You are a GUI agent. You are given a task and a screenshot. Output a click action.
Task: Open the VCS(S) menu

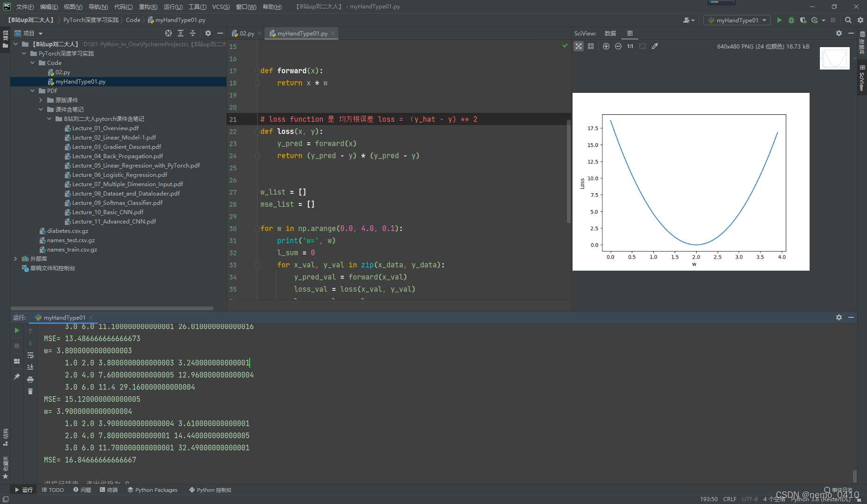[221, 7]
